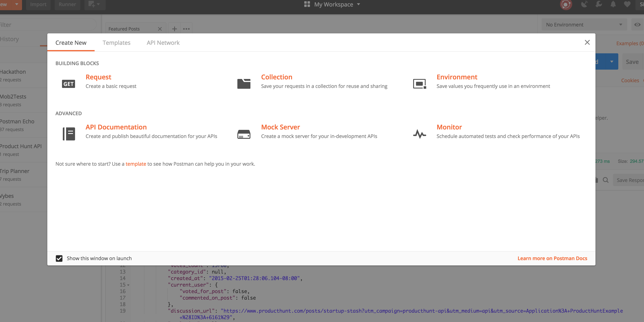Uncheck Show this window on launch
The width and height of the screenshot is (644, 322).
[x=59, y=258]
